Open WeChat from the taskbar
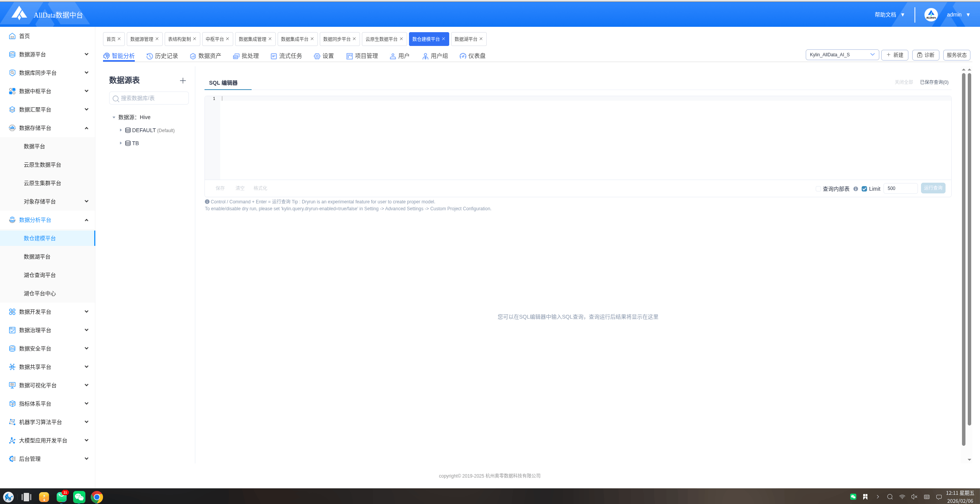This screenshot has width=980, height=504. point(79,497)
